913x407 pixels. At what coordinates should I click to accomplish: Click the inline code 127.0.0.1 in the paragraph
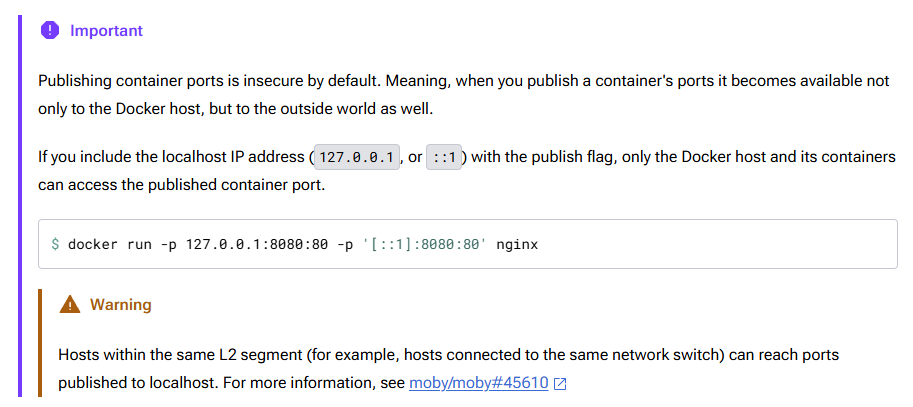tap(355, 157)
